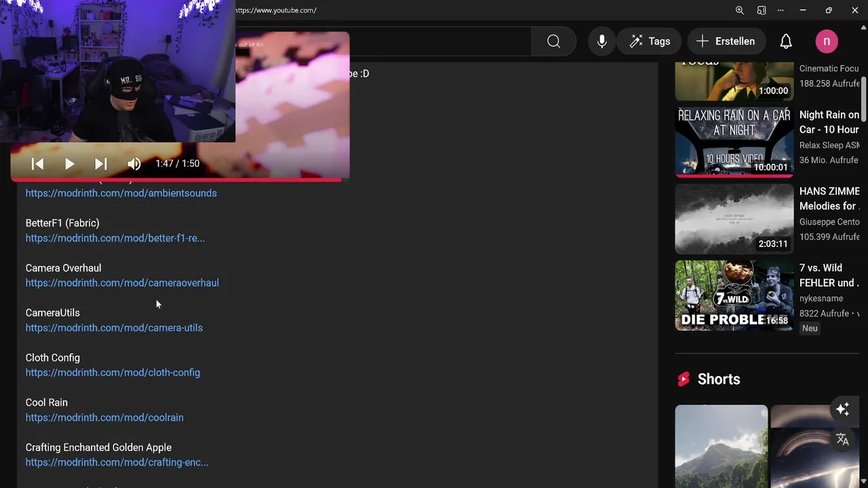Open the camera-utils Modrinth link
868x488 pixels.
pyautogui.click(x=114, y=327)
